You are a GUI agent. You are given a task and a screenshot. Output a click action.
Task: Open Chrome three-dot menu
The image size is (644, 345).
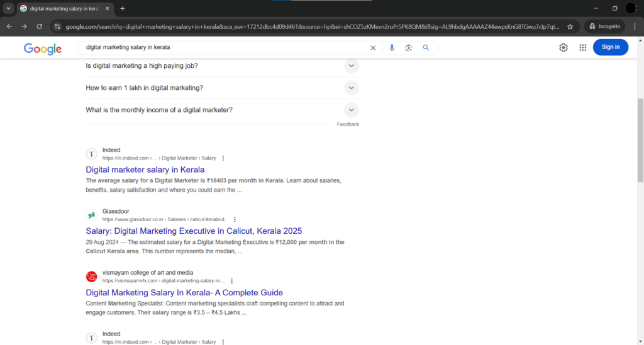(x=635, y=26)
